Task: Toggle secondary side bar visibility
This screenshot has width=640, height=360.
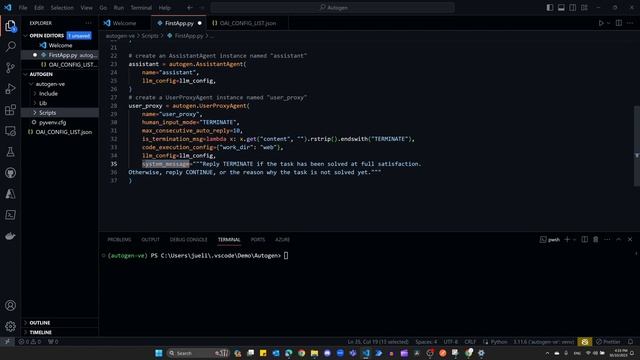Action: pos(573,7)
